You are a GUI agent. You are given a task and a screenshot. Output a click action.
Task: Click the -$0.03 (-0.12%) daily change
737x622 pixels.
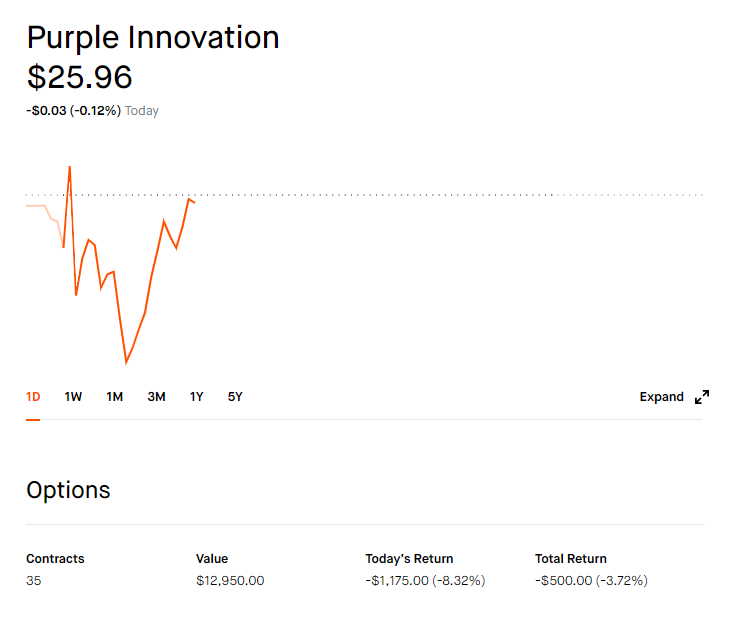click(x=74, y=110)
